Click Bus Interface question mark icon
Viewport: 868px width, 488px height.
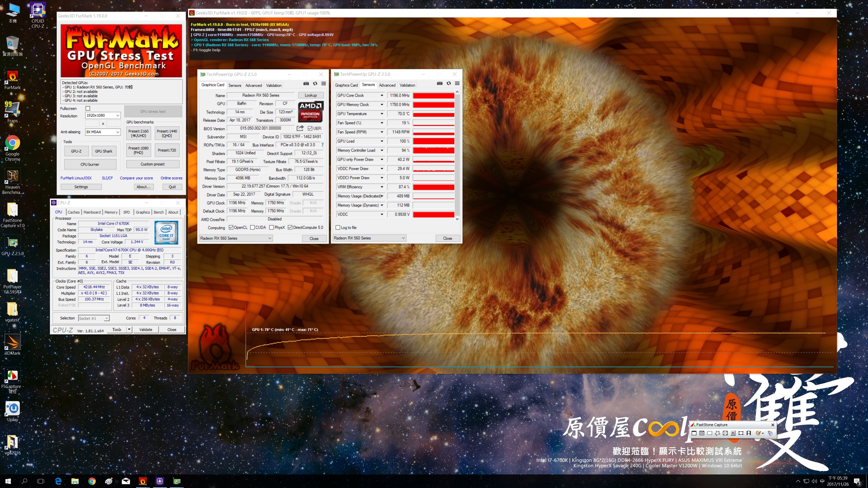tap(323, 145)
